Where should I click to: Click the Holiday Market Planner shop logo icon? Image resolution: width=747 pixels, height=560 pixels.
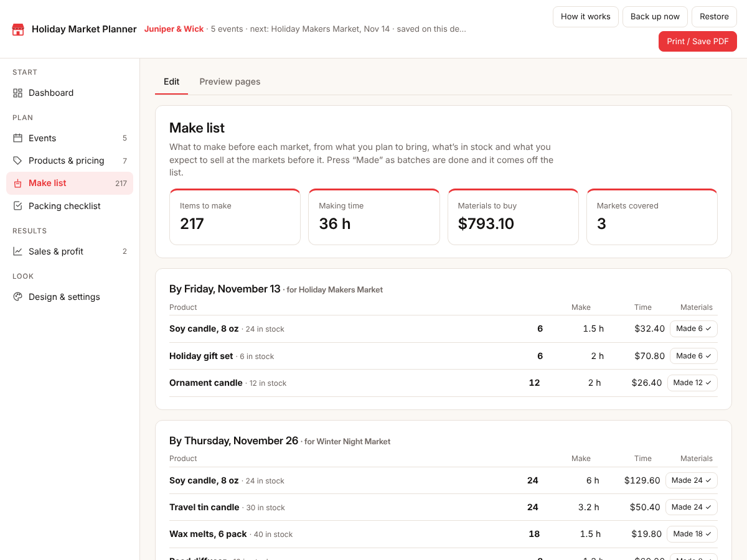click(x=18, y=29)
